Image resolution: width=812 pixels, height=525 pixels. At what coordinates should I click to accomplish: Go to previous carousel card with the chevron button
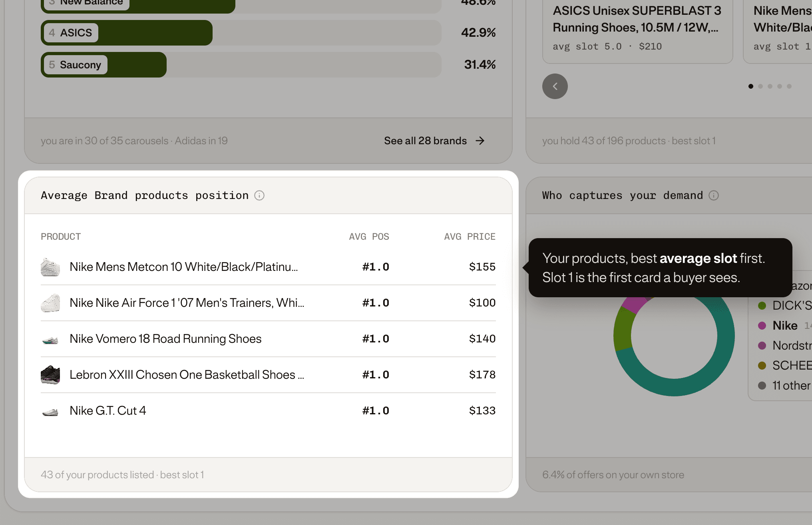click(555, 86)
